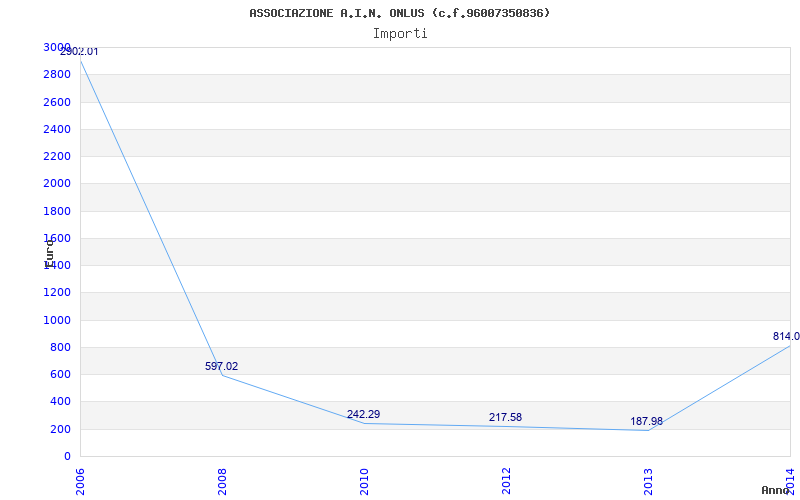
Task: Click the 0 y-axis tick label
Action: click(67, 456)
